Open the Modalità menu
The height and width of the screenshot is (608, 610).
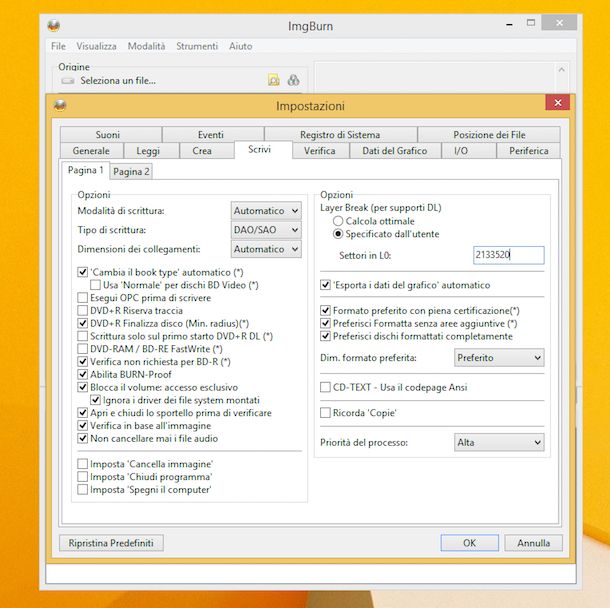pyautogui.click(x=146, y=46)
